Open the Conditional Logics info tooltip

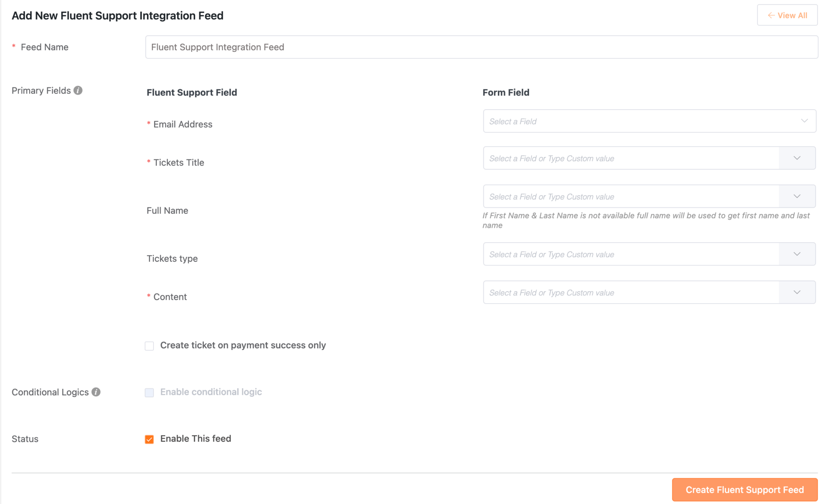[x=96, y=392]
